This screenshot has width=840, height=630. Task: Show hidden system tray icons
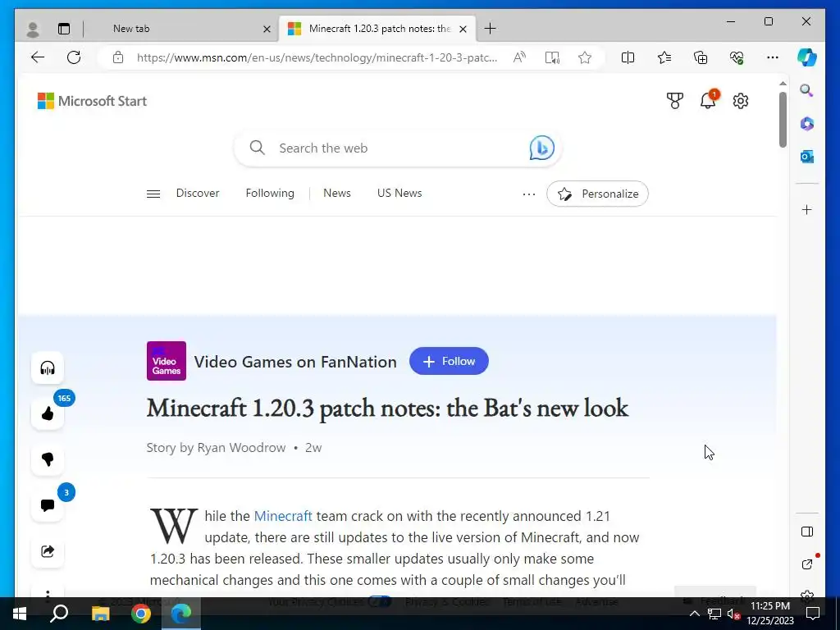(x=694, y=614)
